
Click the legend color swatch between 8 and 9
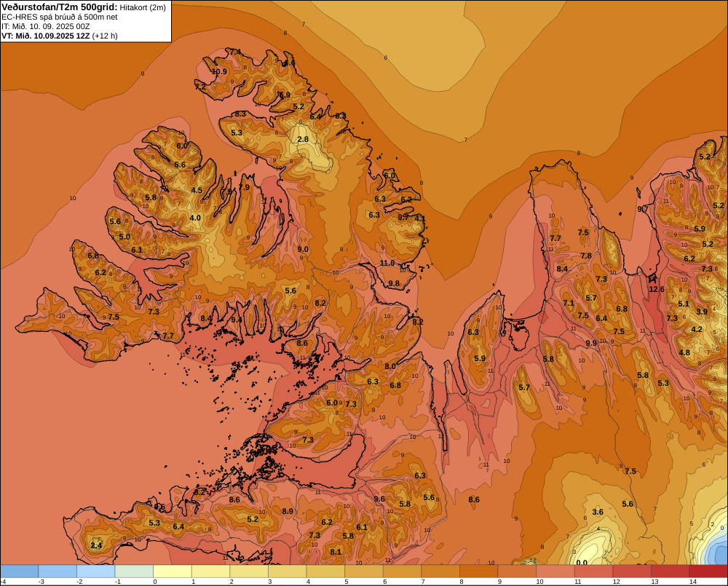pos(479,571)
